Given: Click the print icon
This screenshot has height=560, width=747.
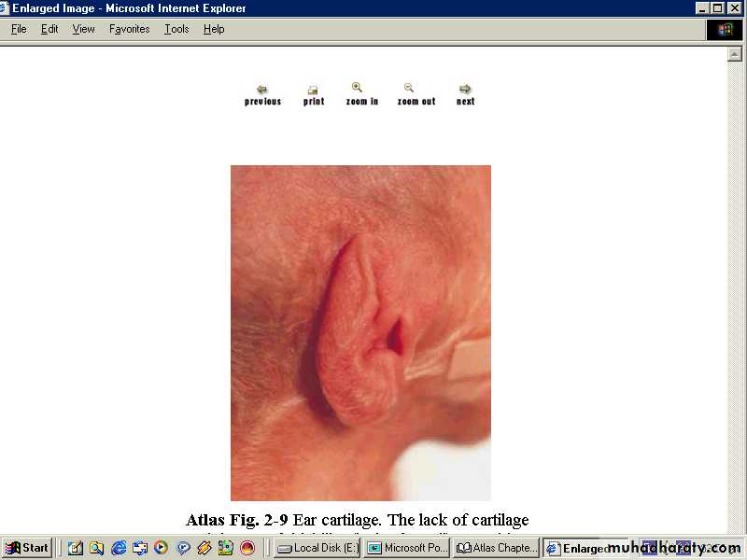Looking at the screenshot, I should (x=314, y=94).
